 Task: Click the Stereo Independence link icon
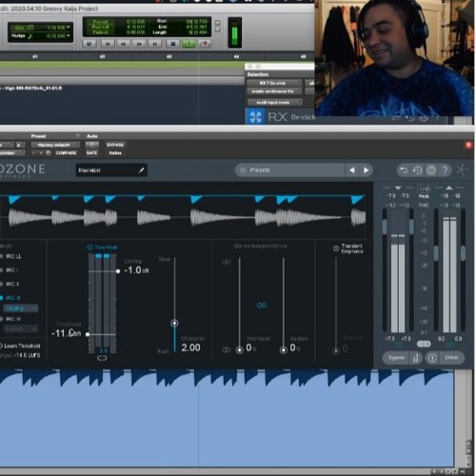pyautogui.click(x=262, y=306)
